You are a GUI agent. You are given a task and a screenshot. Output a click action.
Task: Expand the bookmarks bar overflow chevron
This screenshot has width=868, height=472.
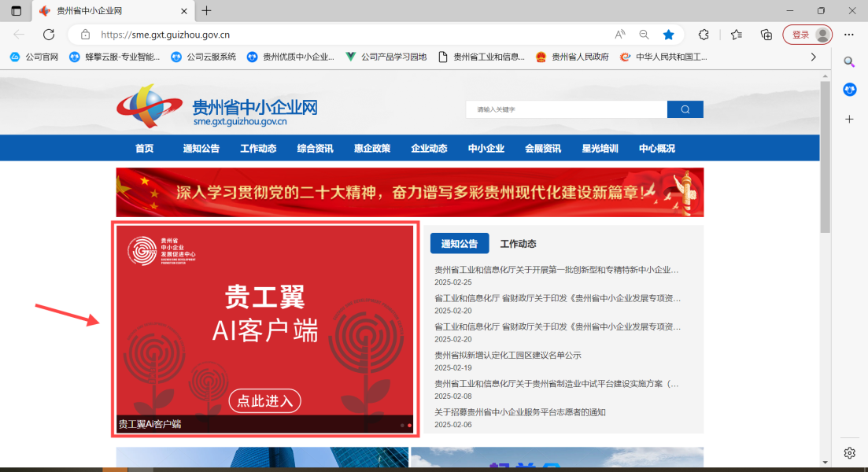click(813, 57)
